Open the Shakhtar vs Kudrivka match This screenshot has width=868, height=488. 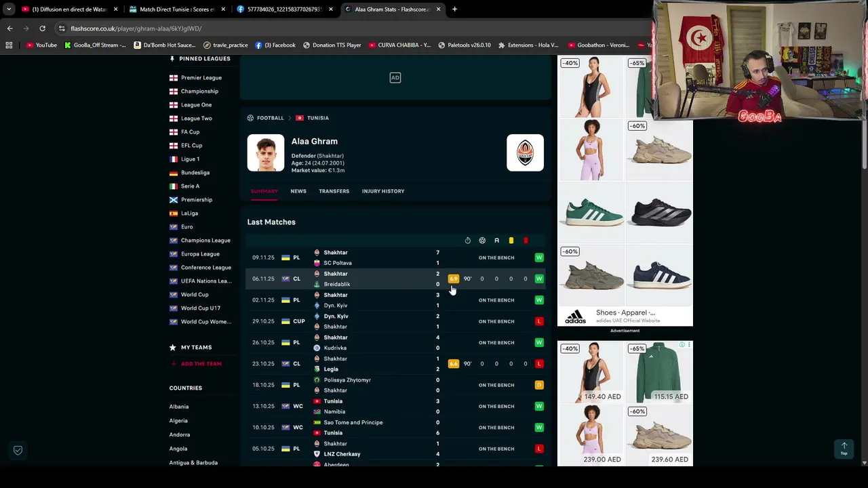(x=396, y=342)
